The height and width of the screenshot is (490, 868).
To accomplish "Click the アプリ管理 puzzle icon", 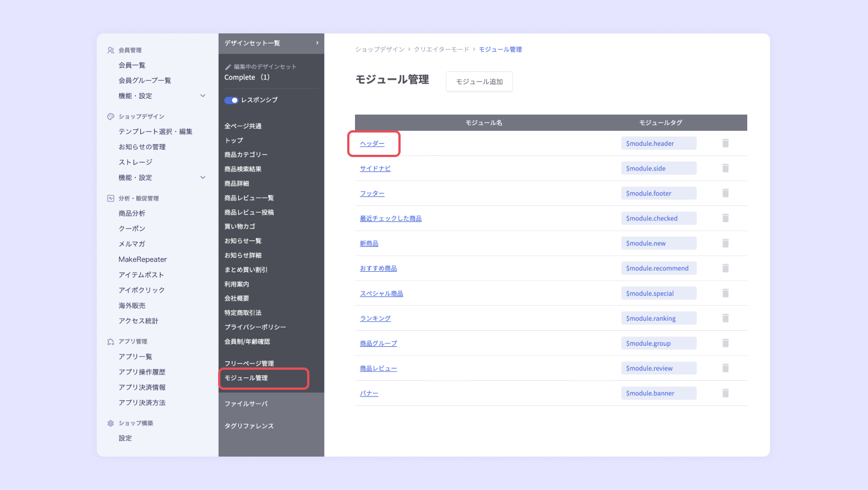I will click(x=111, y=341).
